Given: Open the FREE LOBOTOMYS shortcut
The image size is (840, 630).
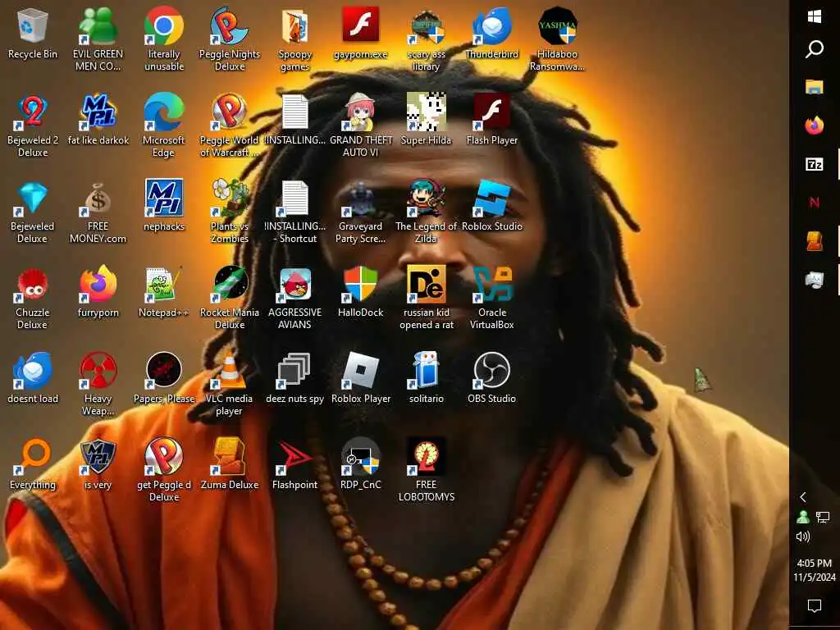Looking at the screenshot, I should click(x=427, y=456).
